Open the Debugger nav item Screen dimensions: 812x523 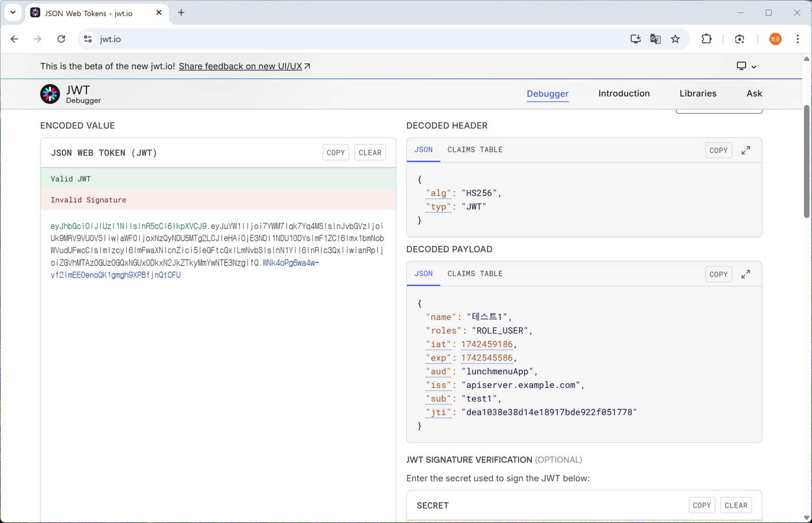(547, 94)
